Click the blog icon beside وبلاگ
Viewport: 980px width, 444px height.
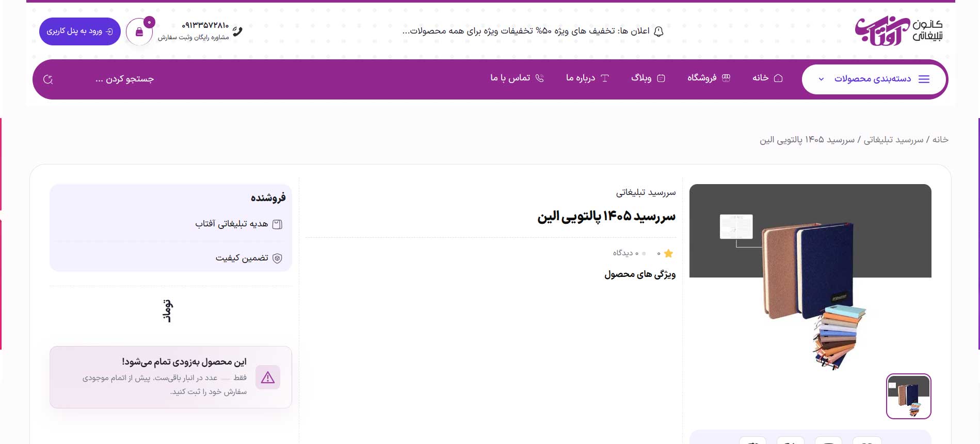click(x=661, y=78)
